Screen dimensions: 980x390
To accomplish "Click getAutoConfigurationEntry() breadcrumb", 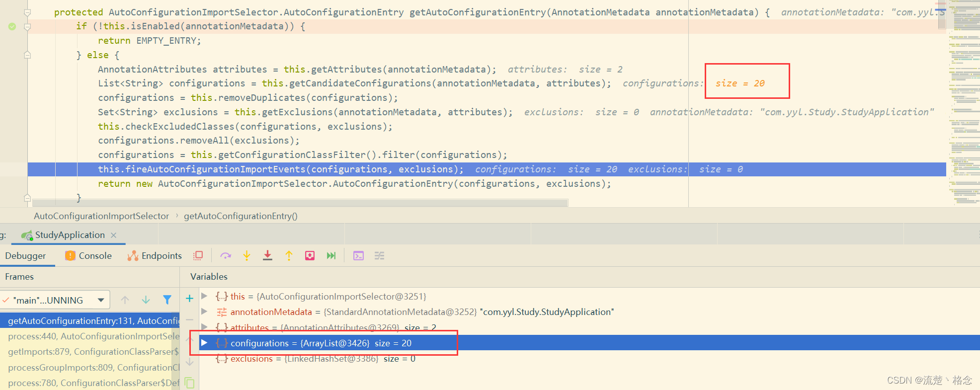I will click(241, 216).
